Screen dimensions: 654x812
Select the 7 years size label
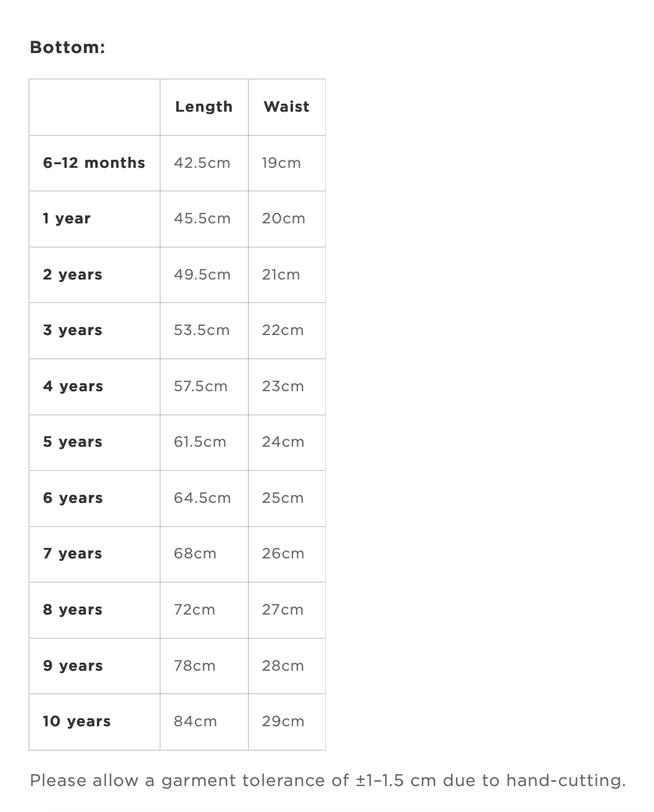click(x=72, y=553)
